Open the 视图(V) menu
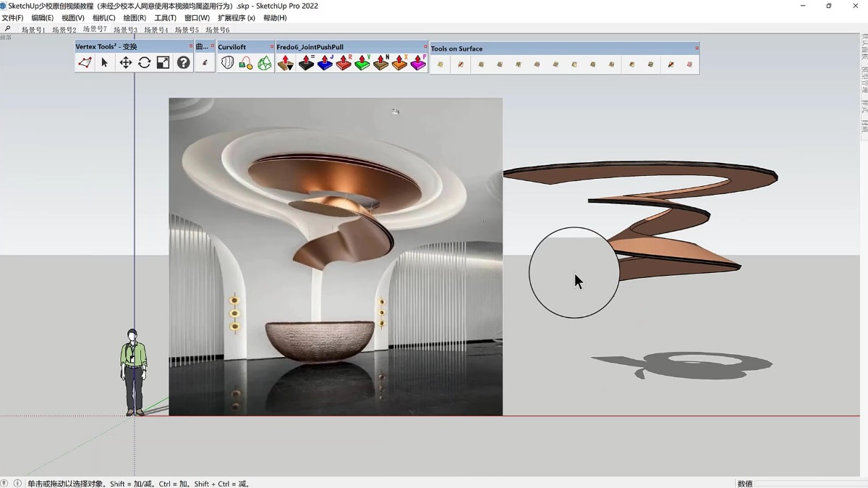Viewport: 868px width, 488px height. tap(72, 18)
